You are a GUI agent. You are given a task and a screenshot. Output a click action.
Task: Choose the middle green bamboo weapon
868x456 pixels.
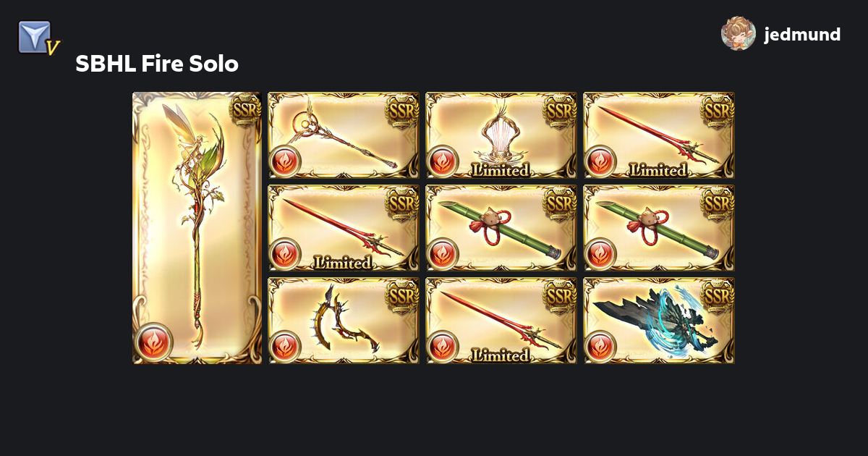click(501, 228)
